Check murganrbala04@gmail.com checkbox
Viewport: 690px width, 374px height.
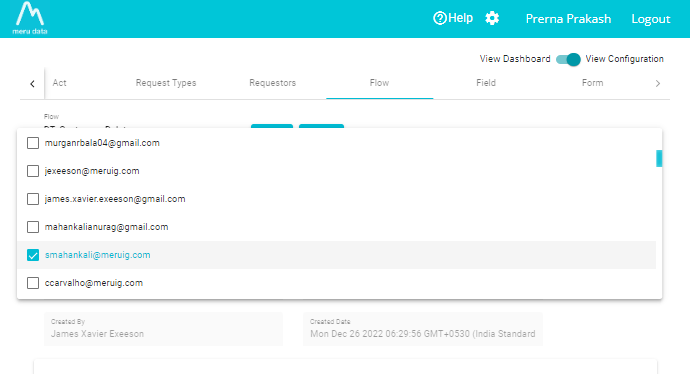(33, 143)
